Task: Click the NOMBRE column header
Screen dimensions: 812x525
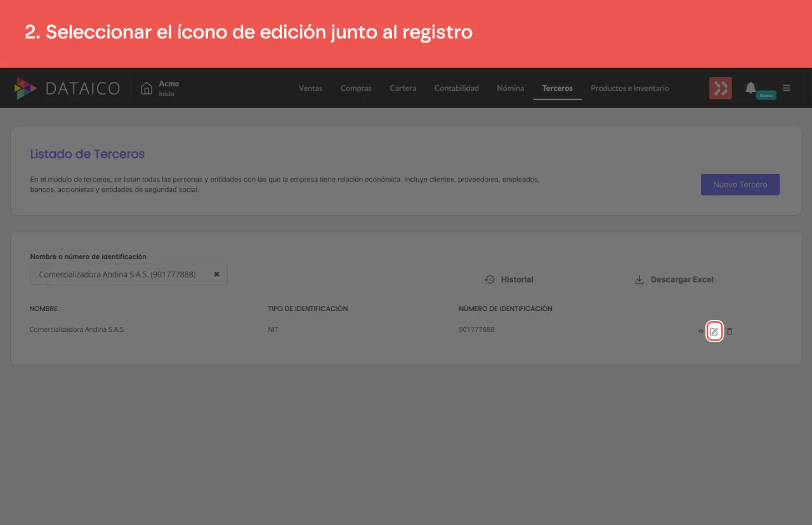Action: click(44, 309)
